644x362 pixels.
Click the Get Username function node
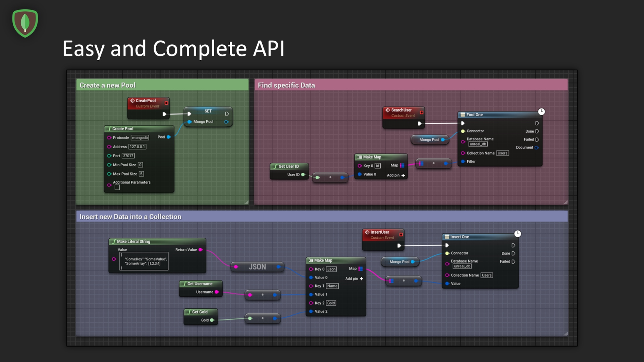point(200,284)
